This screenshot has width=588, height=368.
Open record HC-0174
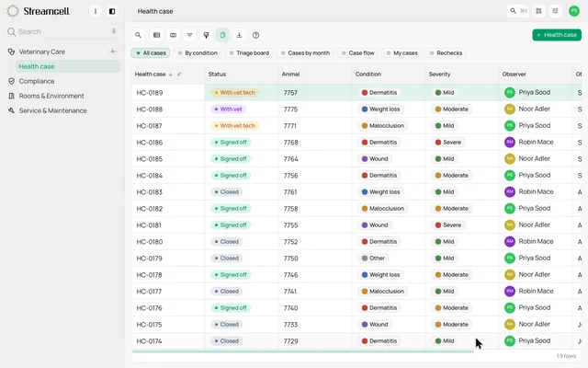pos(149,341)
